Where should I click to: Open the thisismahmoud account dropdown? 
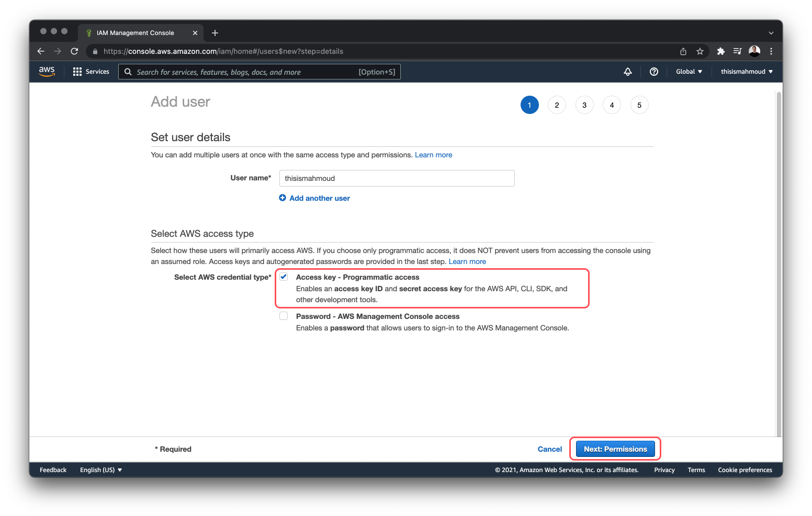click(746, 72)
